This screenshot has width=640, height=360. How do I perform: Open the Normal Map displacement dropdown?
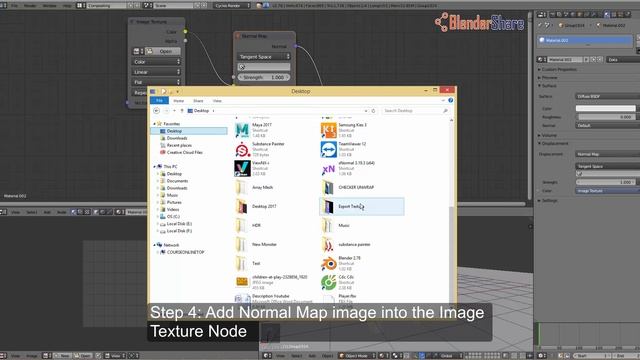608,154
